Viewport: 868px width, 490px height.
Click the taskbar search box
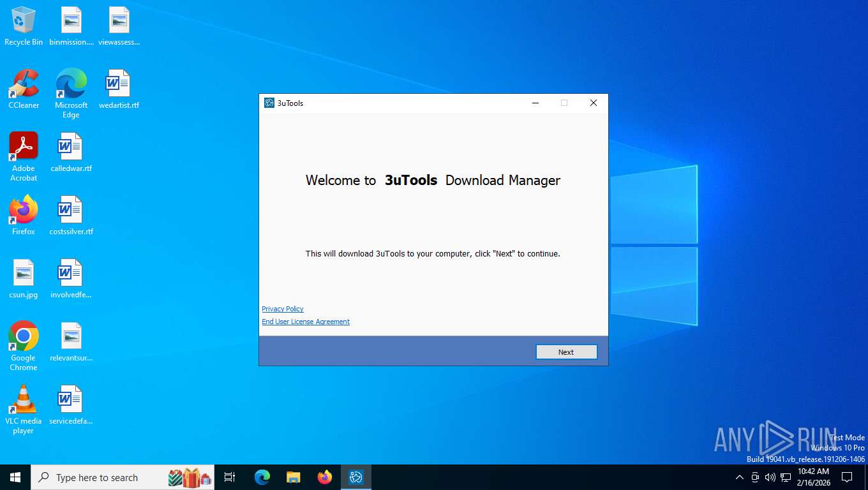coord(123,477)
